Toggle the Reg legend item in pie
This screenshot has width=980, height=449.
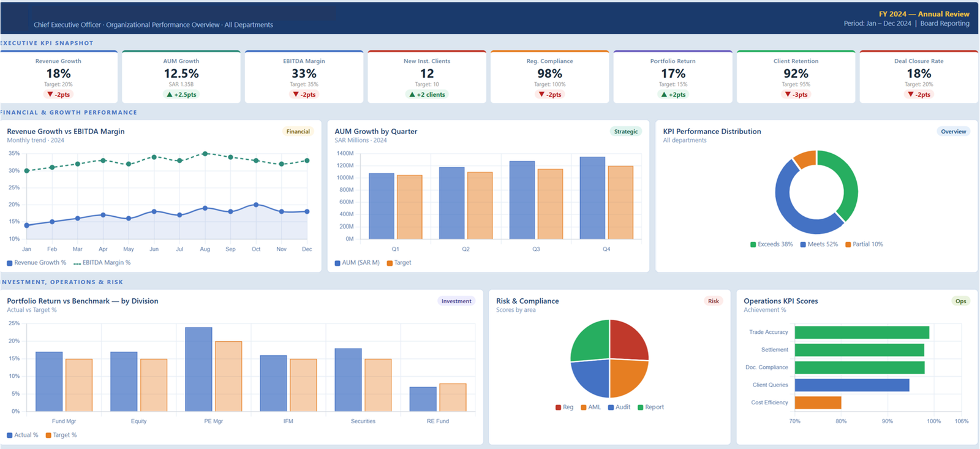(x=565, y=407)
